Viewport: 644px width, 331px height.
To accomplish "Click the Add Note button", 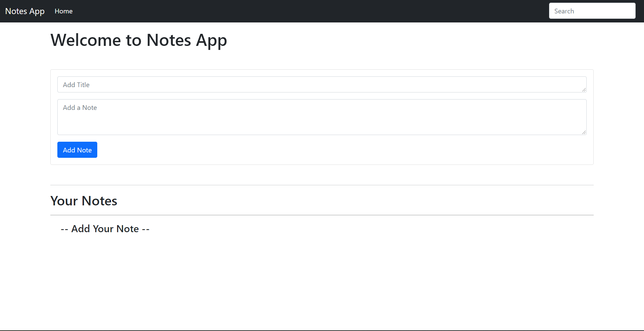I will click(x=77, y=150).
